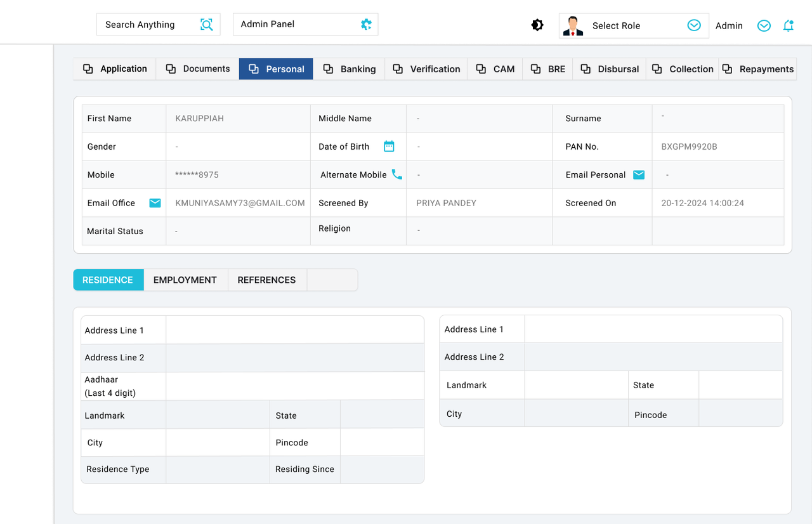
Task: Click the puzzle icon beside Admin Panel
Action: (x=365, y=23)
